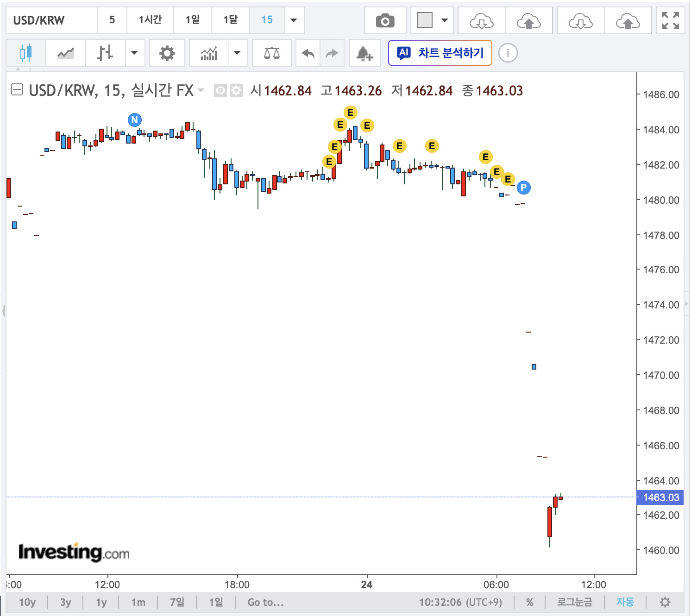Select the 5 minute interval
Screen dimensions: 691x616
(112, 20)
